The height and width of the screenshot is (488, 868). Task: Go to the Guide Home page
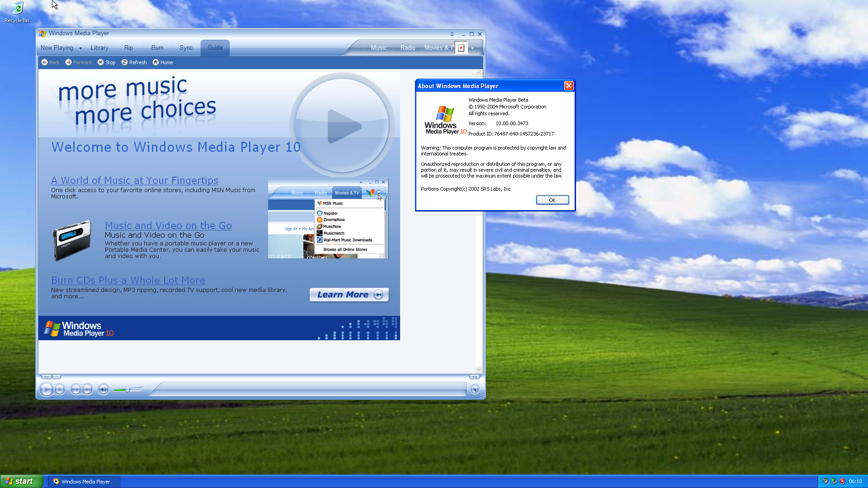(163, 62)
